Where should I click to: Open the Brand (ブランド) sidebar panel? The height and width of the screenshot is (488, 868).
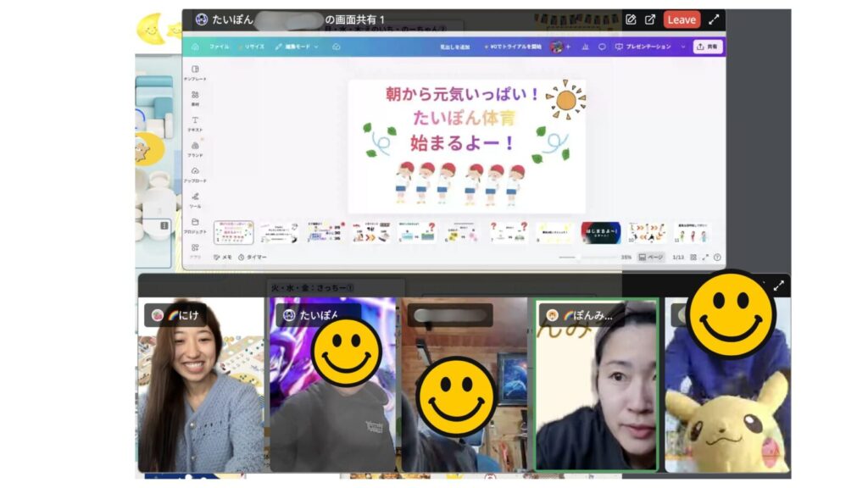[195, 148]
